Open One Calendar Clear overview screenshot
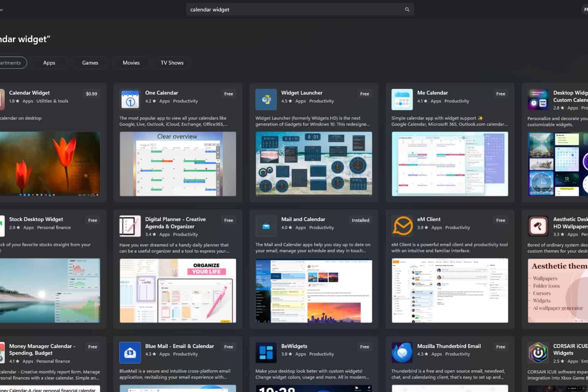The width and height of the screenshot is (588, 392). pos(178,164)
